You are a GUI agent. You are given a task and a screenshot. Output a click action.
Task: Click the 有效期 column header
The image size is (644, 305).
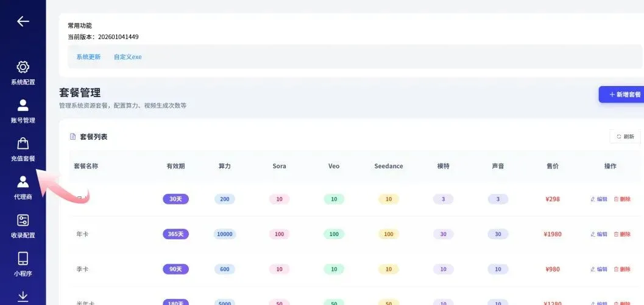[x=175, y=166]
